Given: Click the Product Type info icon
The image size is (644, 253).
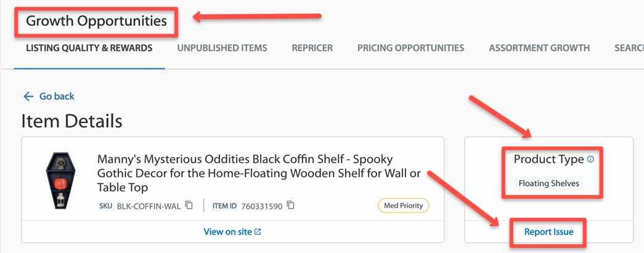Looking at the screenshot, I should point(590,159).
